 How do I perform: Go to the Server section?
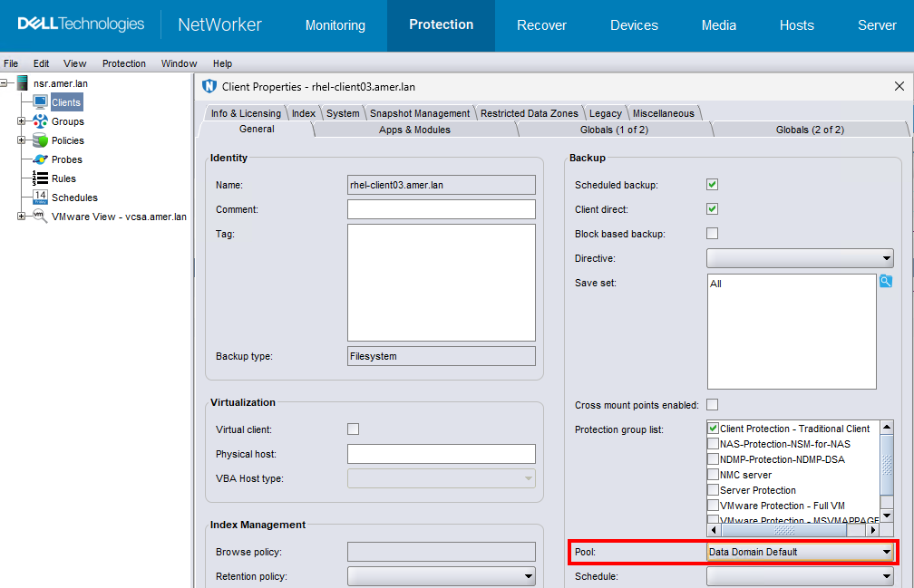877,25
